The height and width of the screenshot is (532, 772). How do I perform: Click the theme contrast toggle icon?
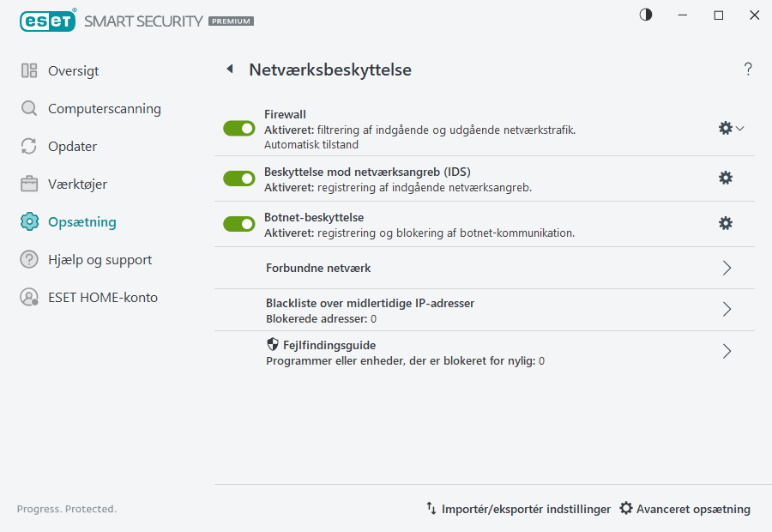[x=644, y=15]
